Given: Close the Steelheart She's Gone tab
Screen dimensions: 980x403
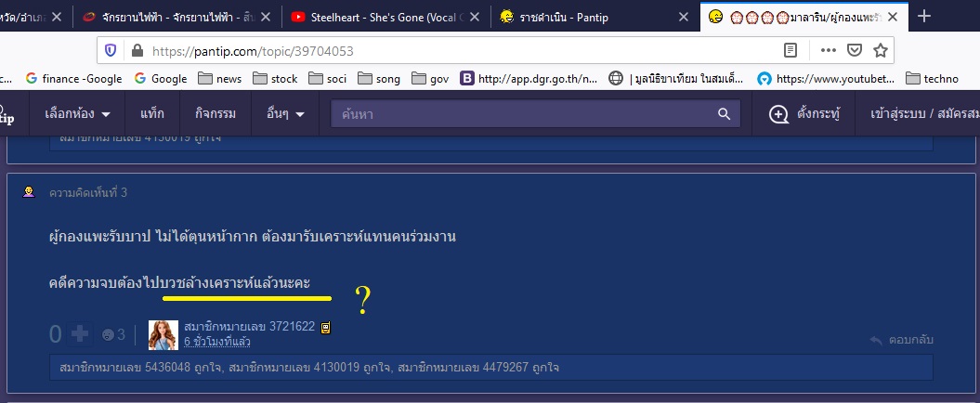Looking at the screenshot, I should point(475,17).
